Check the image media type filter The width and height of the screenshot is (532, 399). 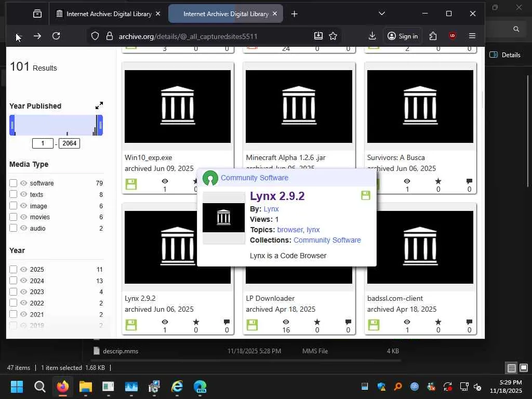13,206
